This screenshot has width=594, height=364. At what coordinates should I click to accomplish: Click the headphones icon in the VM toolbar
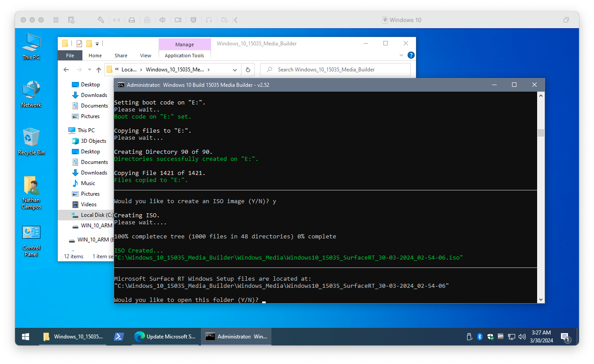(209, 20)
